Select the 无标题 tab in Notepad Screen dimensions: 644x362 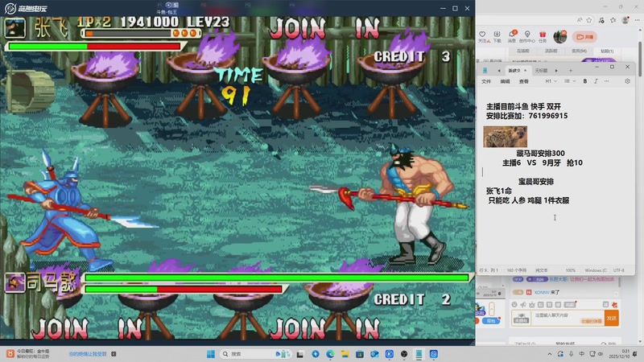pos(541,71)
